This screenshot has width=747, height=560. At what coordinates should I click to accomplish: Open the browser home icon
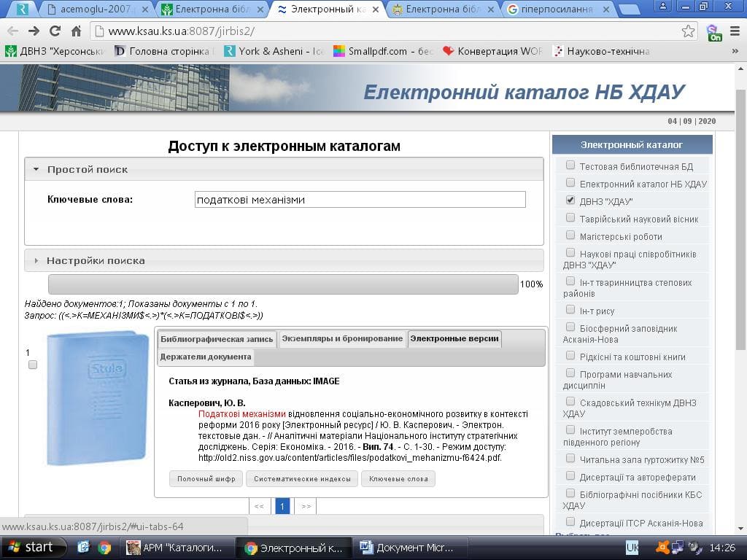click(76, 31)
